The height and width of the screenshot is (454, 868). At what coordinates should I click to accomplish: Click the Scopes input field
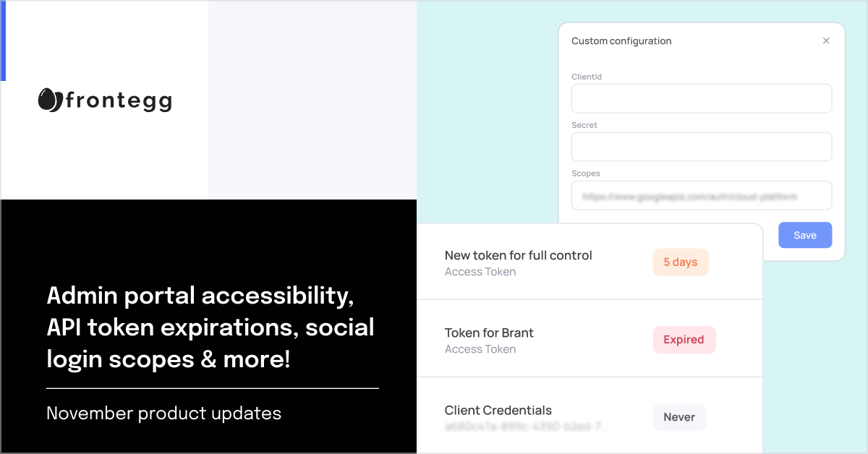click(701, 195)
